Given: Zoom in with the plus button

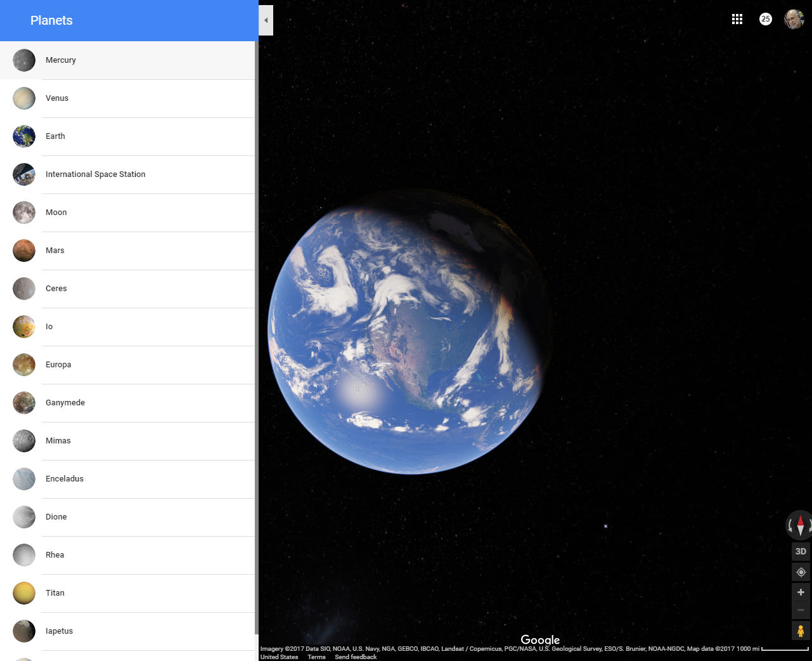Looking at the screenshot, I should pyautogui.click(x=801, y=592).
